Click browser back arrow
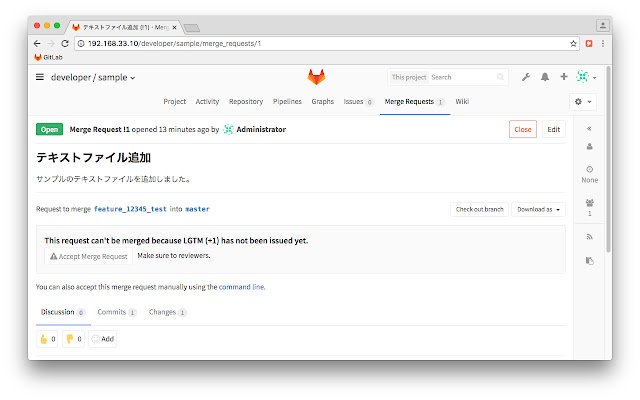The height and width of the screenshot is (400, 640). (x=37, y=43)
